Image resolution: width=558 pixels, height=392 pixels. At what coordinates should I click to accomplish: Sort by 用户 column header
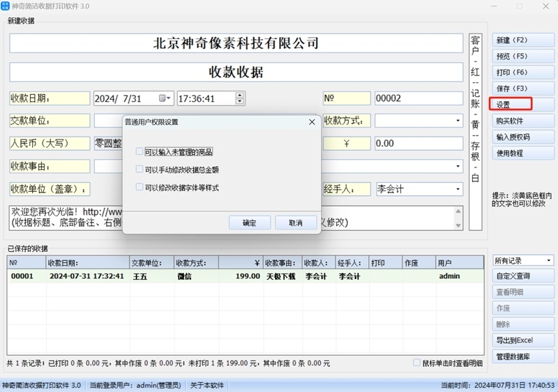pyautogui.click(x=460, y=263)
